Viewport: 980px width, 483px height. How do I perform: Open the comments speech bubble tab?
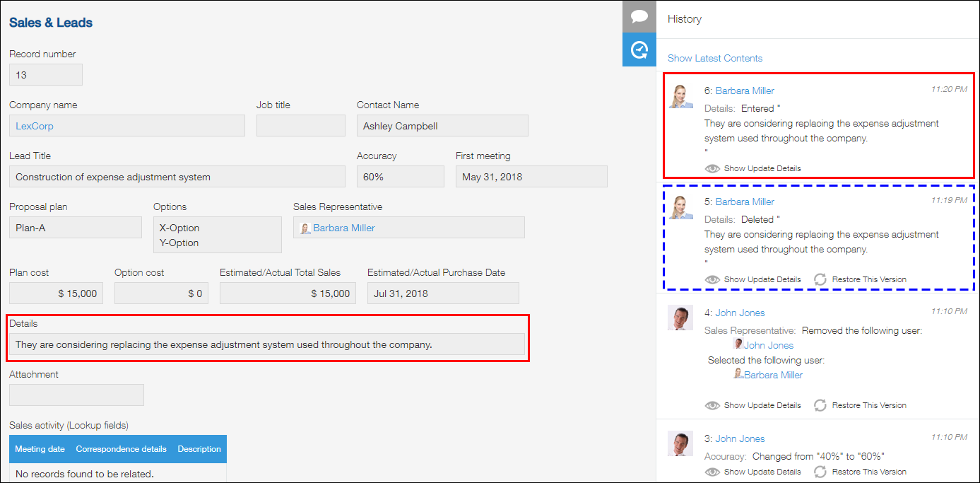(x=639, y=16)
